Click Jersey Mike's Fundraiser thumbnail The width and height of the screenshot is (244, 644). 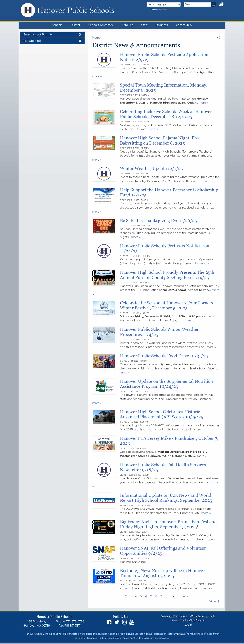pyautogui.click(x=104, y=443)
